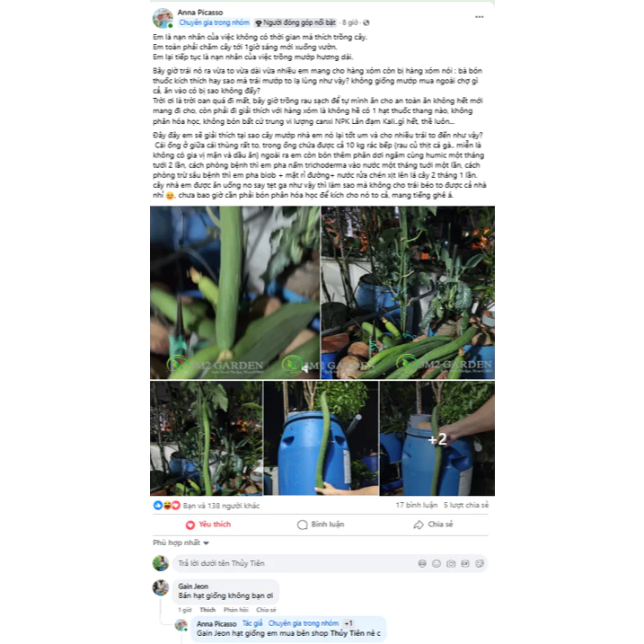644x644 pixels.
Task: Open the 5 lượt chia sẻ link
Action: pos(466,505)
